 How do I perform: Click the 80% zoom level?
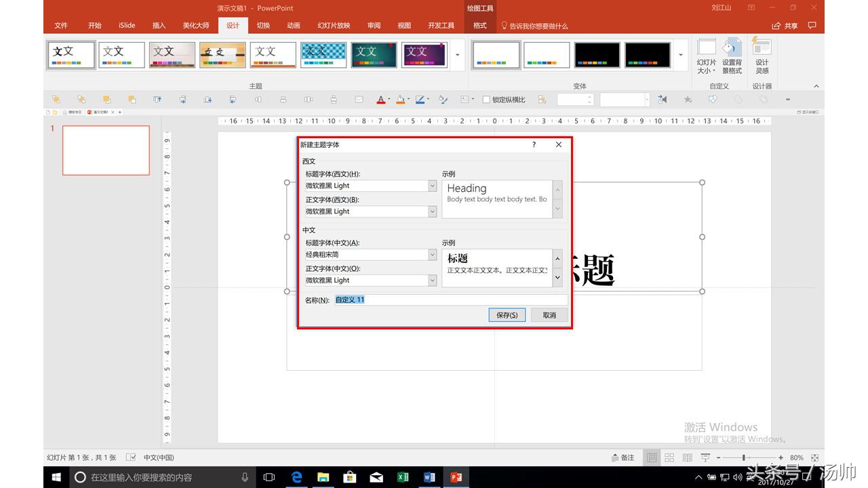click(797, 457)
